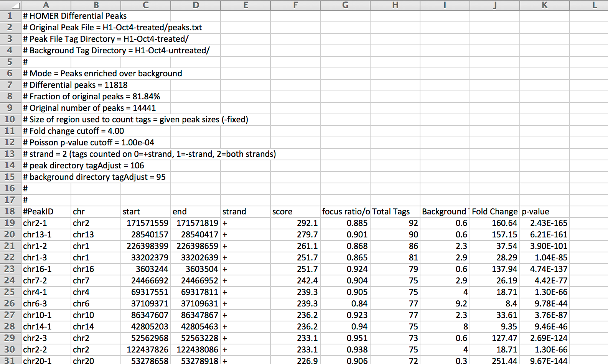608x364 pixels.
Task: Click the peak ID cell 'chr14-1'
Action: click(46, 326)
